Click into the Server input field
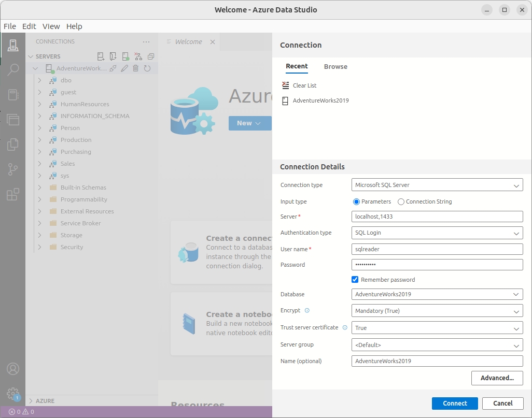 [437, 217]
